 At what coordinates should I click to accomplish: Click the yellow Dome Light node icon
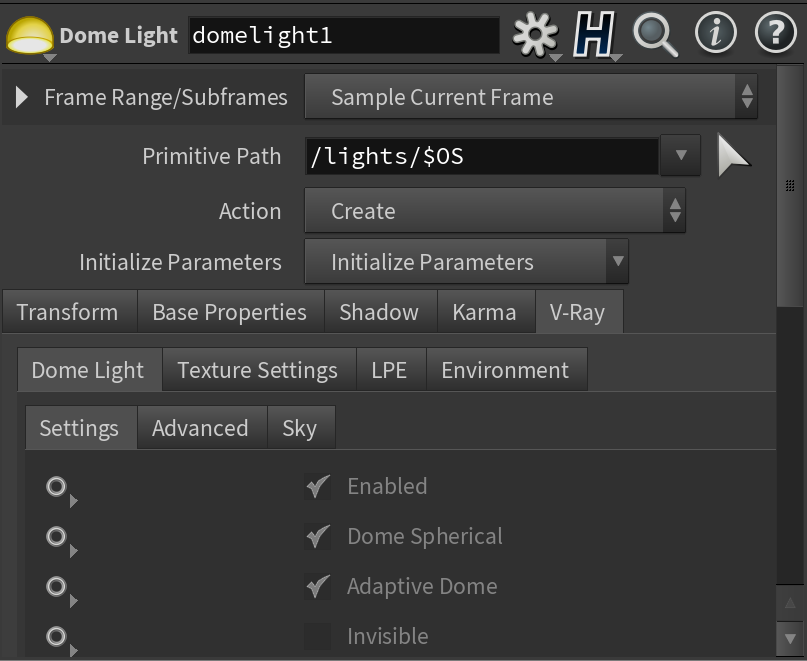click(29, 35)
